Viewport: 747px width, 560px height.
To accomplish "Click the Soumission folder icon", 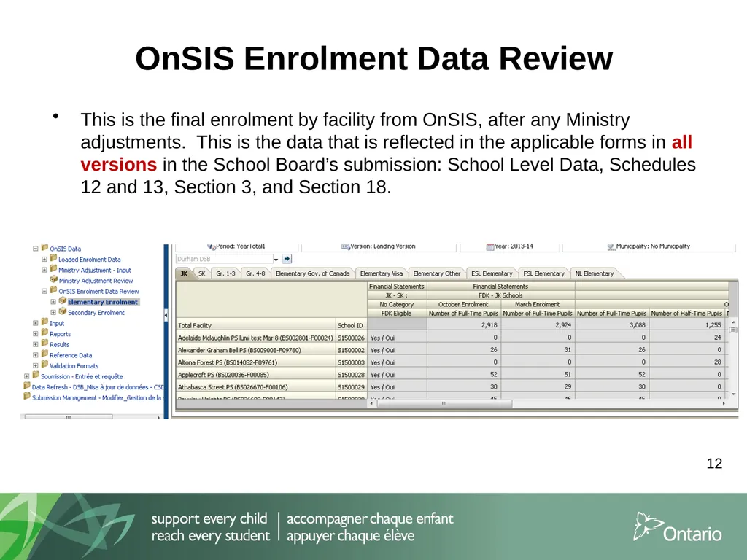I will point(36,376).
